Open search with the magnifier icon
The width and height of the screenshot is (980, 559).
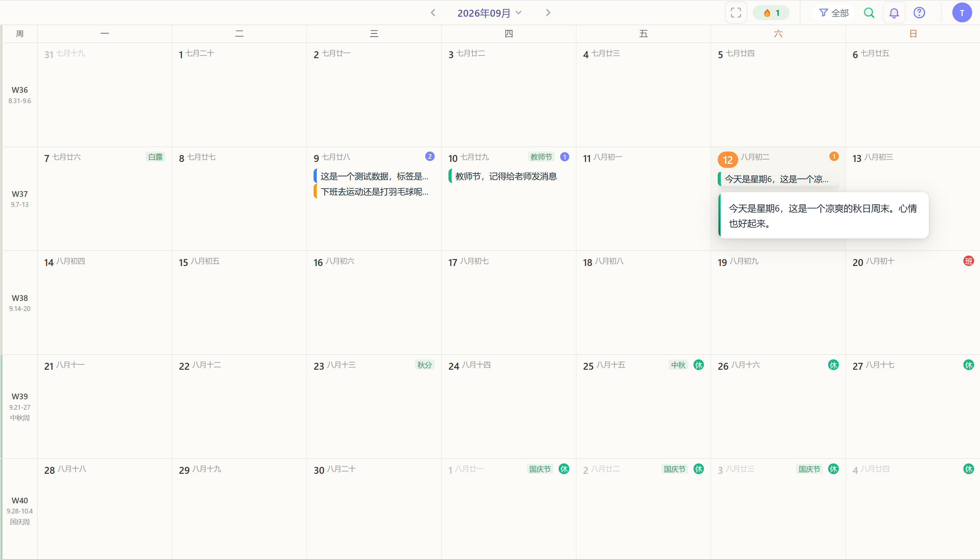869,13
